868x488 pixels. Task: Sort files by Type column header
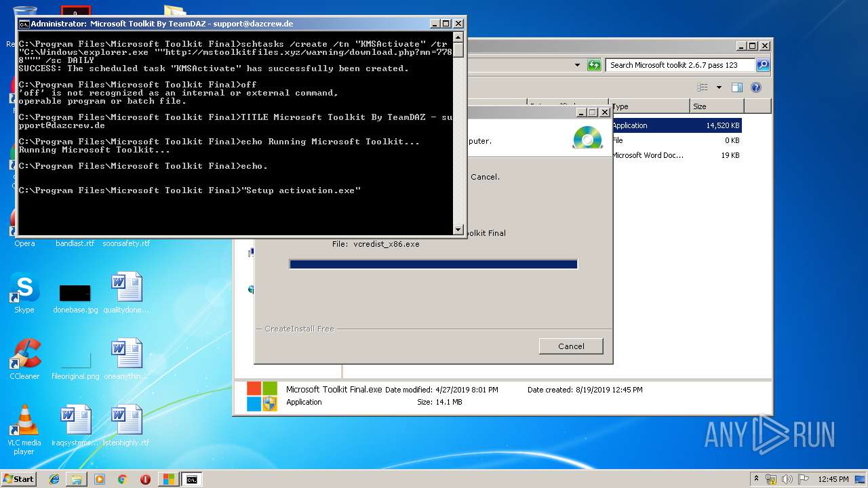click(x=649, y=106)
